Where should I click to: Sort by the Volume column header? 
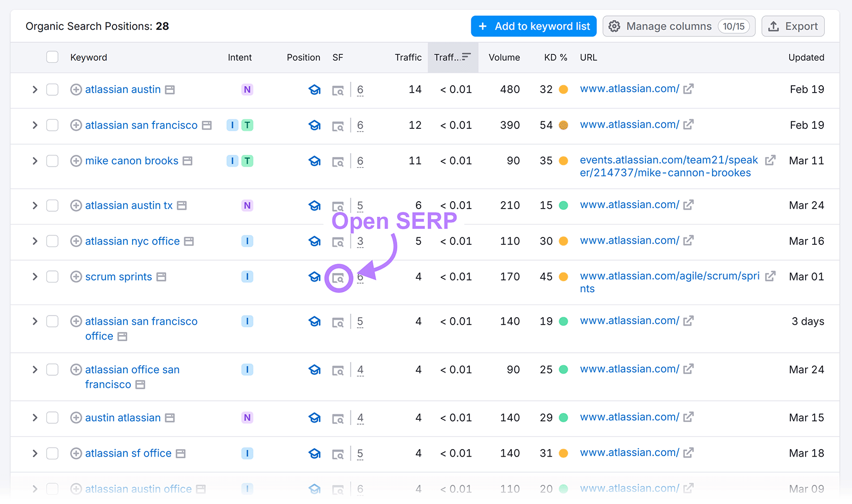coord(504,57)
